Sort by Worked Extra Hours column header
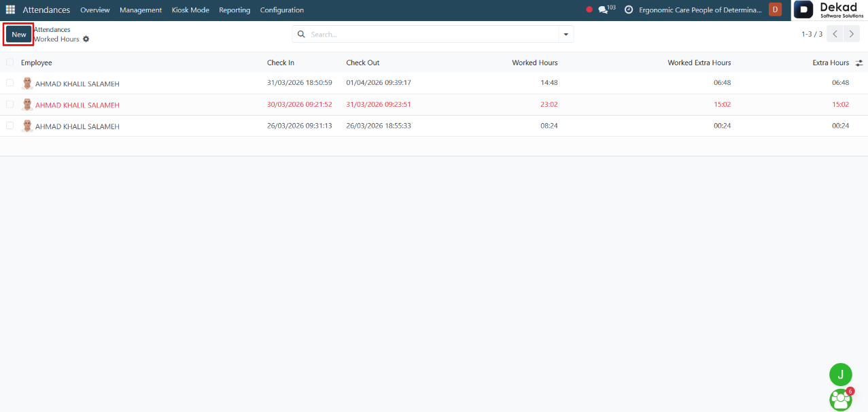The width and height of the screenshot is (868, 412). 699,63
